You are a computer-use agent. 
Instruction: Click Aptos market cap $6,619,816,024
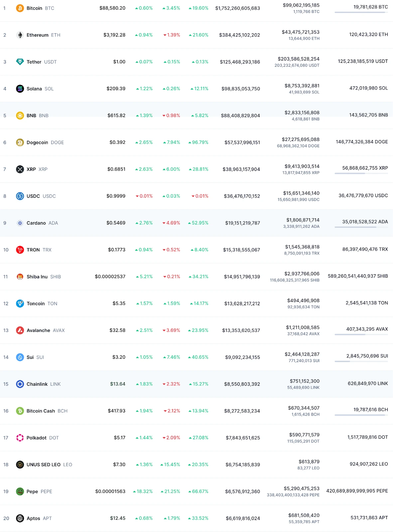[243, 518]
